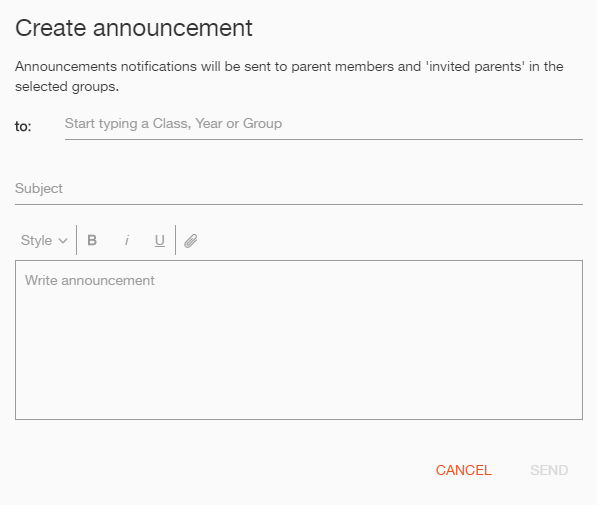Click the announcements notifications description text

tap(289, 77)
